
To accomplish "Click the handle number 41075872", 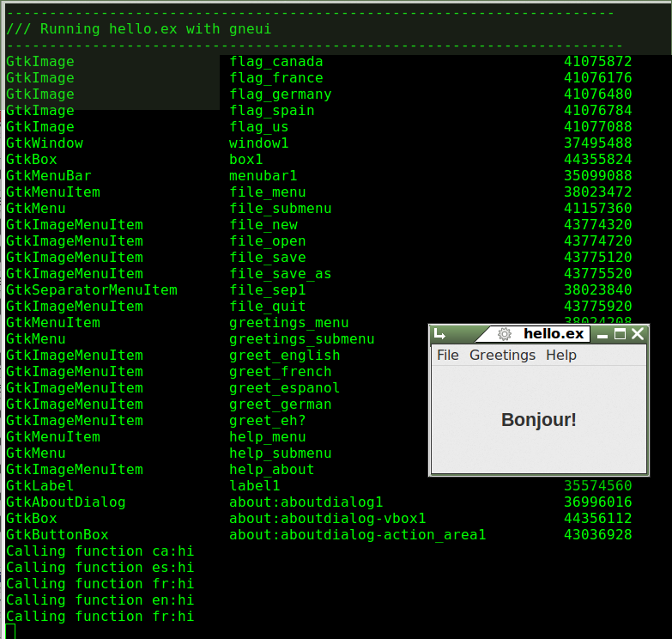I will tap(597, 62).
